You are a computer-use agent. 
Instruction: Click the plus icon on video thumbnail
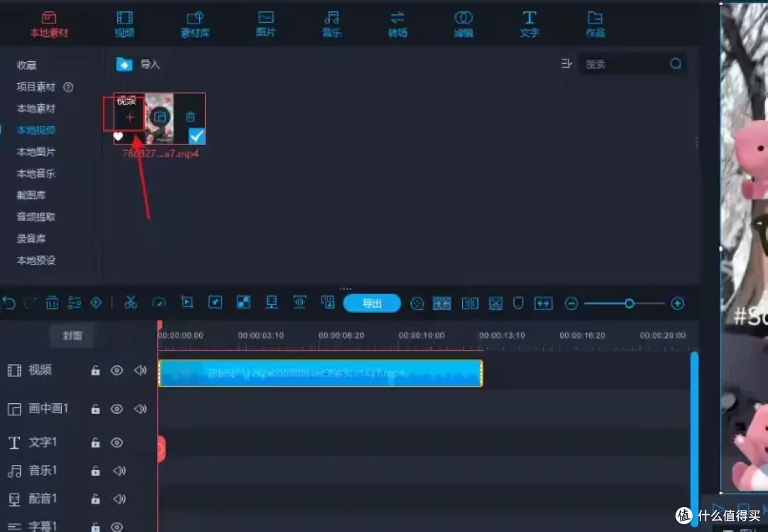(x=130, y=117)
